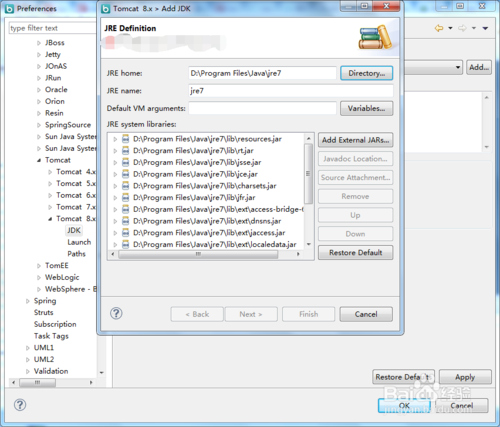Collapse the Tomcat tree node
500x427 pixels.
(39, 160)
